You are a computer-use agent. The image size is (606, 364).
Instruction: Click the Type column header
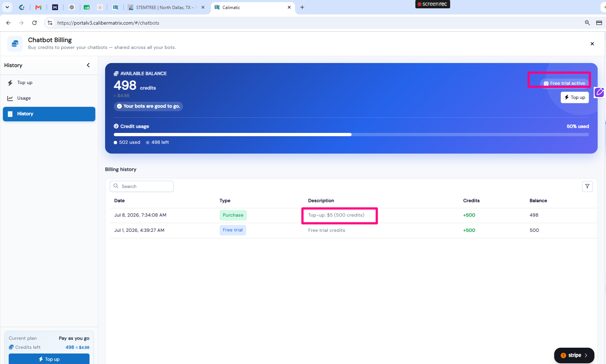[225, 201]
